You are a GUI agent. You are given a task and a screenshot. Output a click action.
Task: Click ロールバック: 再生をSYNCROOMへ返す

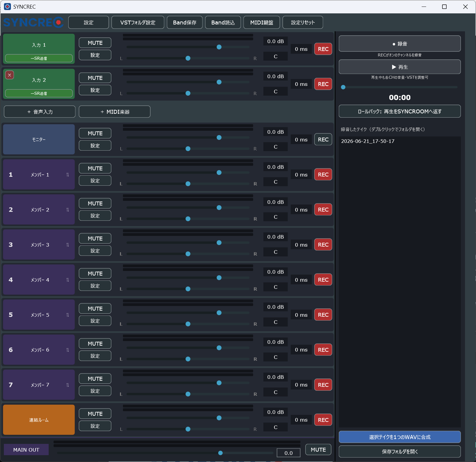pos(400,111)
